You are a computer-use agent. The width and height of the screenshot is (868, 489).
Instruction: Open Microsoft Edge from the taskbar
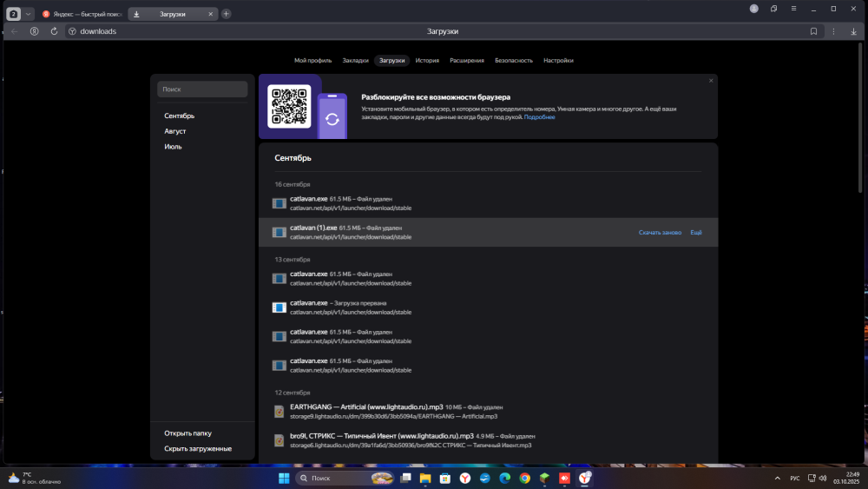[505, 478]
